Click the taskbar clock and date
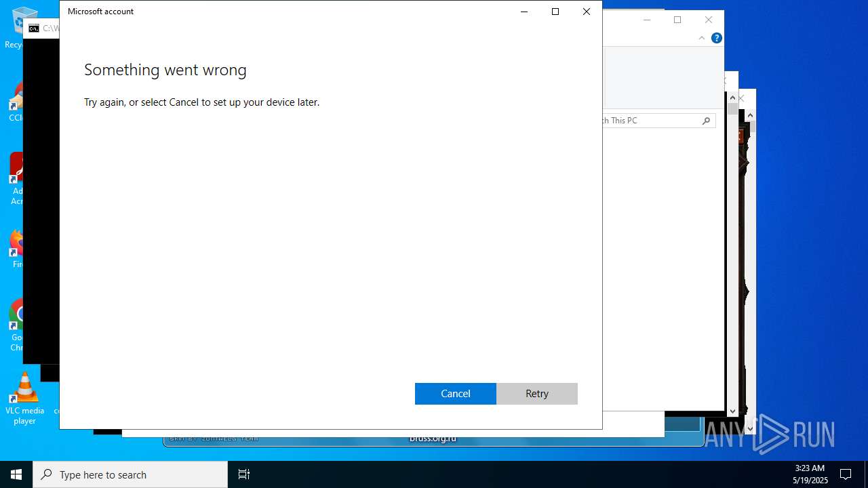This screenshot has height=488, width=868. coord(810,474)
